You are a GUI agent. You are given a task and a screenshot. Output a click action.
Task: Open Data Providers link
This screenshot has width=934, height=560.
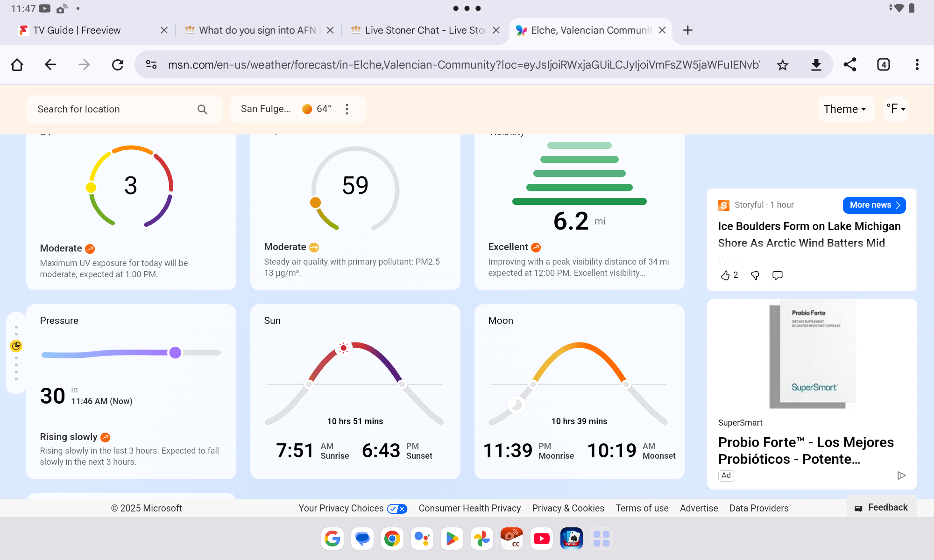(x=759, y=508)
